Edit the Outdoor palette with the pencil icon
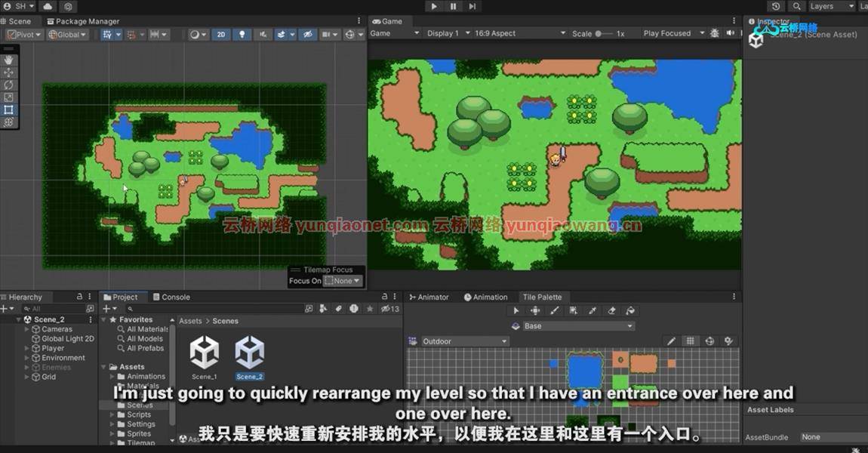This screenshot has width=868, height=453. click(x=671, y=341)
